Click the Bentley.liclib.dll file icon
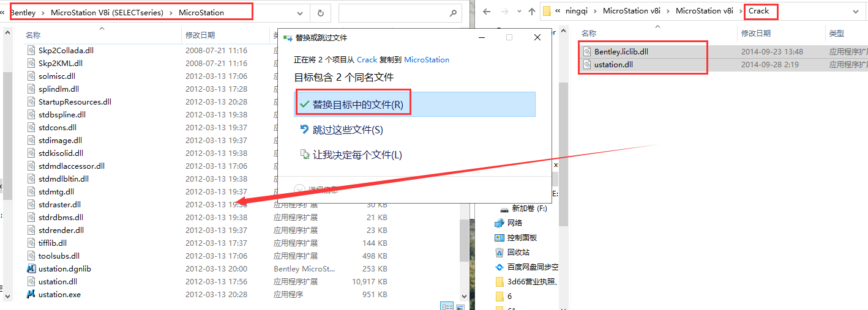 tap(587, 51)
